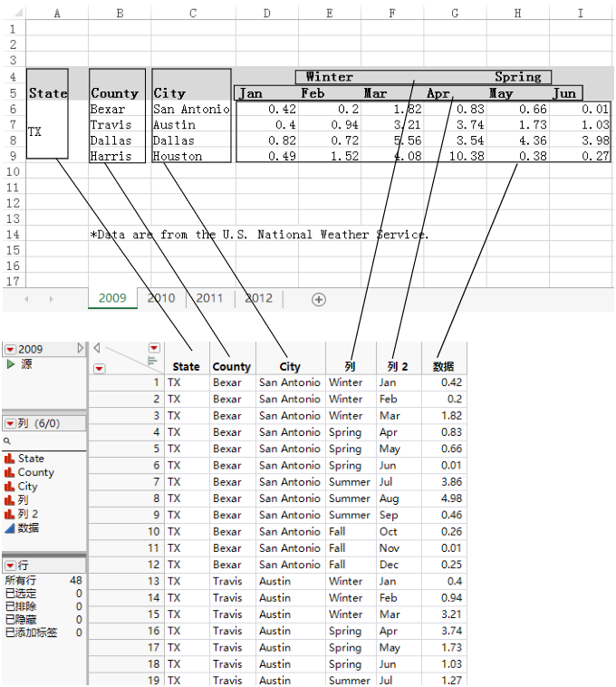Screen dimensions: 616x687
Task: Click the 数据 column header in data table
Action: coord(444,367)
